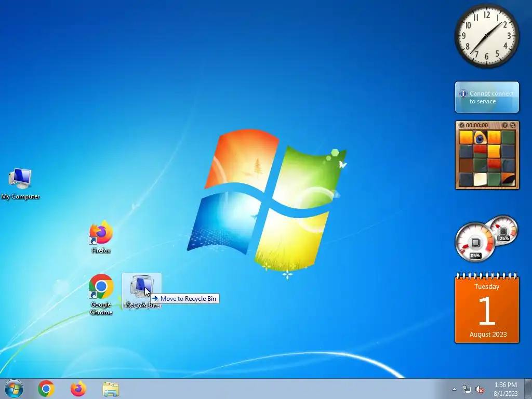Launch Google Chrome from the taskbar
The height and width of the screenshot is (399, 532).
46,389
